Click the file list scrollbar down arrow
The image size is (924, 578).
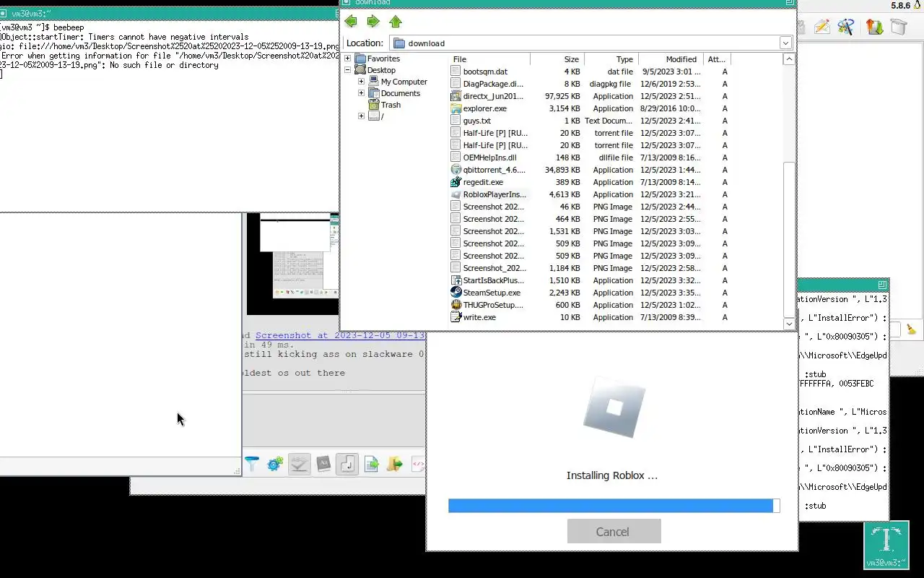point(789,324)
